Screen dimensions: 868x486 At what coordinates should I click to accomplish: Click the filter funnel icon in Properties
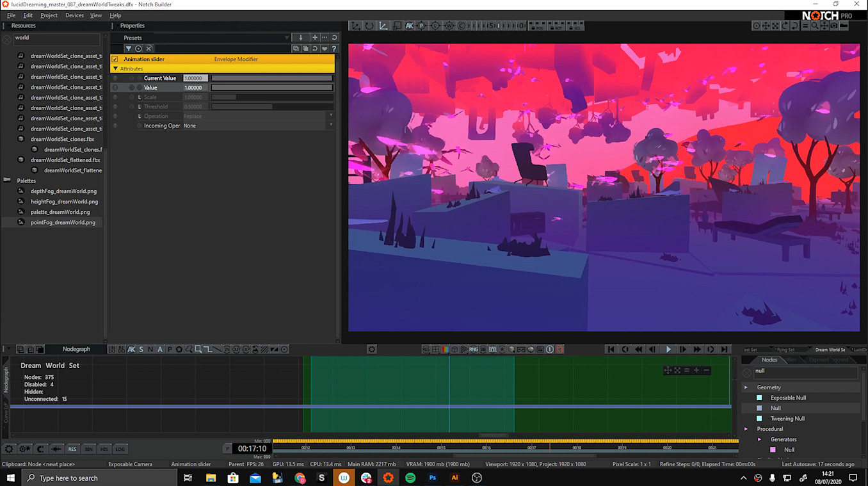128,49
